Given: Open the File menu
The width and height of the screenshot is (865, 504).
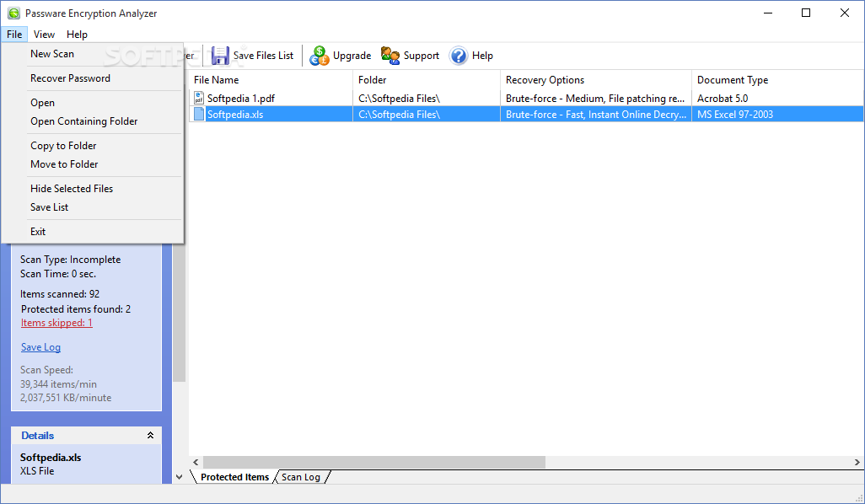Looking at the screenshot, I should pos(14,35).
